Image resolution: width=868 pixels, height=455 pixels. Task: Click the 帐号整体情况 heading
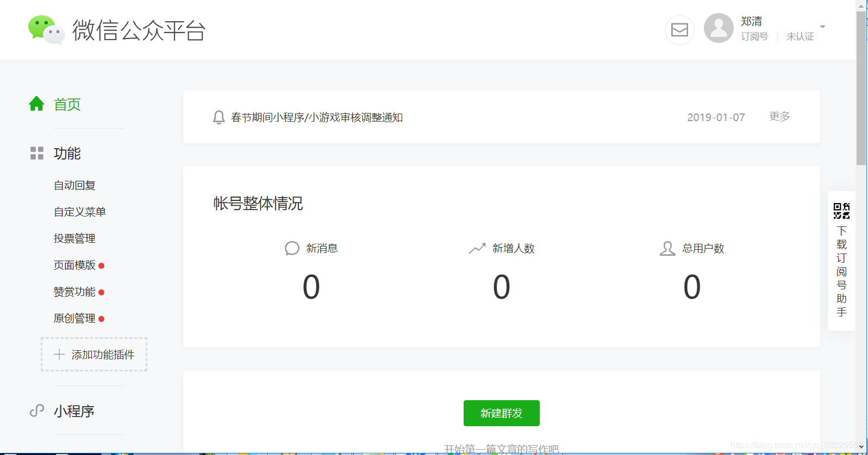tap(258, 204)
